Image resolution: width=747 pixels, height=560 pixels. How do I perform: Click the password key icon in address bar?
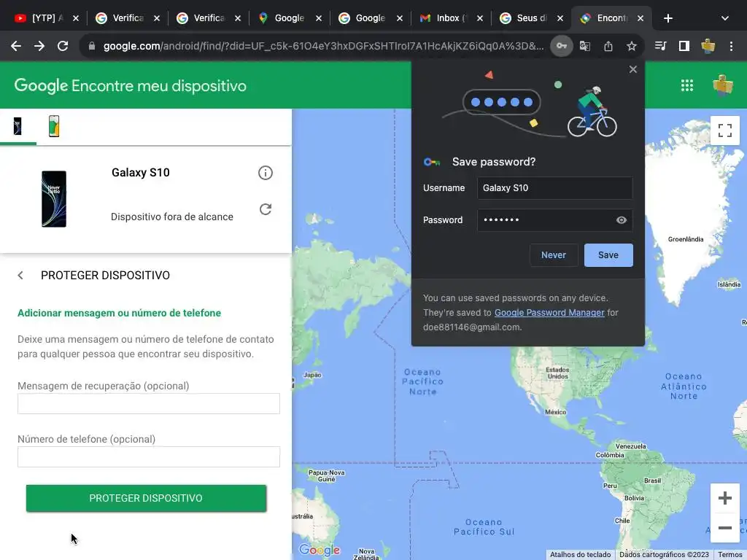[562, 46]
